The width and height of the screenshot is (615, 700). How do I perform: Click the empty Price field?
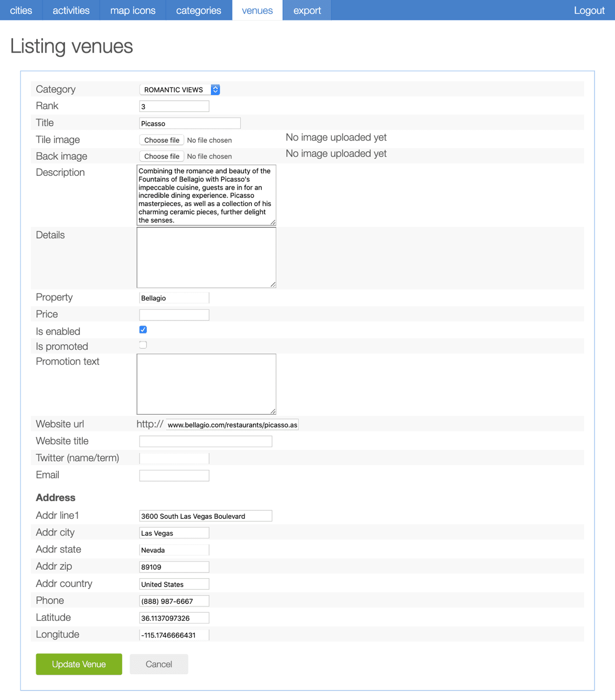[174, 315]
